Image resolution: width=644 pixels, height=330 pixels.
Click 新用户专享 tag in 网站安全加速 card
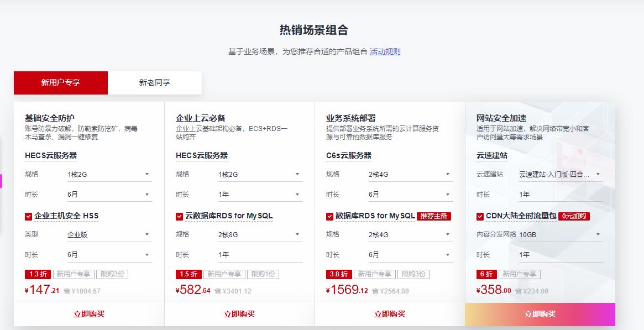pyautogui.click(x=520, y=274)
